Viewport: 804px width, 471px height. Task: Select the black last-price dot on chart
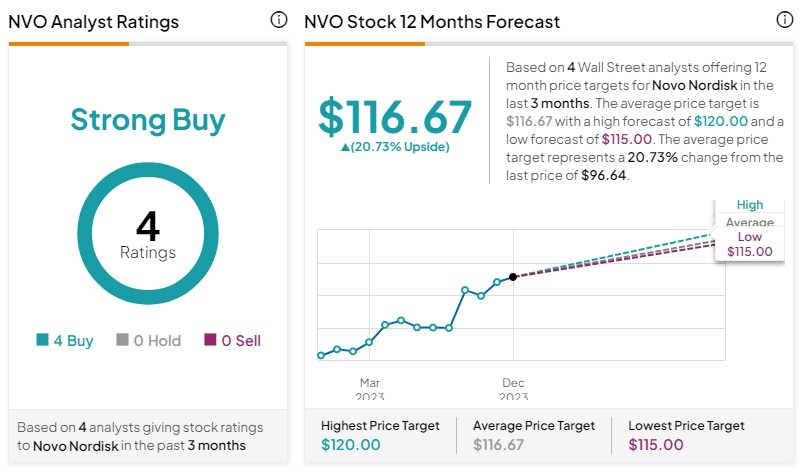click(513, 276)
